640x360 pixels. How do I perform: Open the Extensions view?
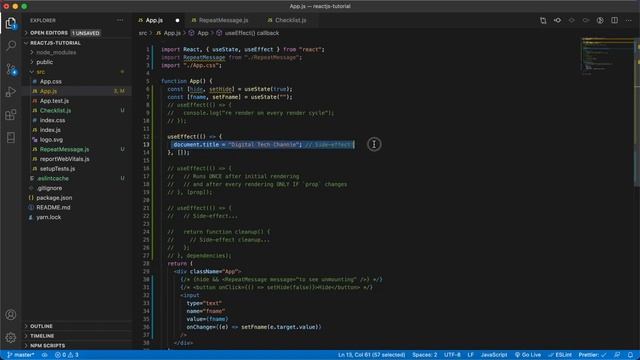pos(11,115)
